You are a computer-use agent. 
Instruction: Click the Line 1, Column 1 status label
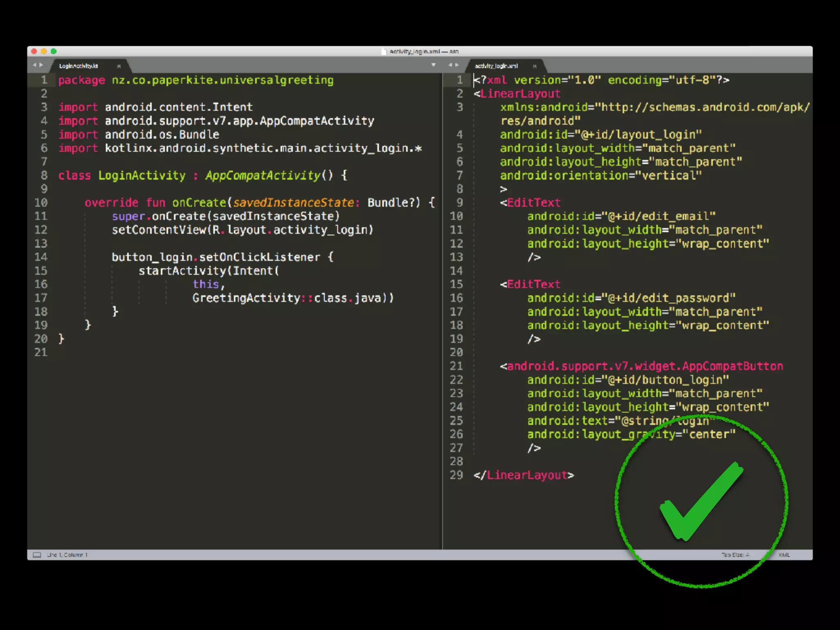tap(67, 555)
